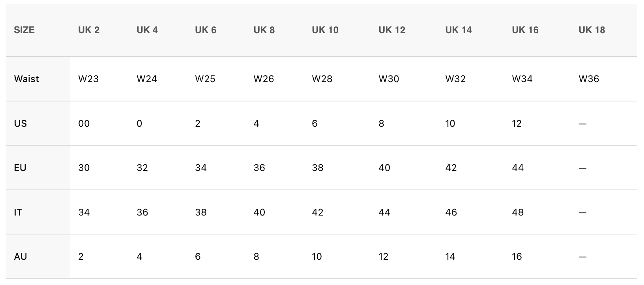This screenshot has height=285, width=644.
Task: Select the UK 4 column header
Action: pyautogui.click(x=147, y=30)
